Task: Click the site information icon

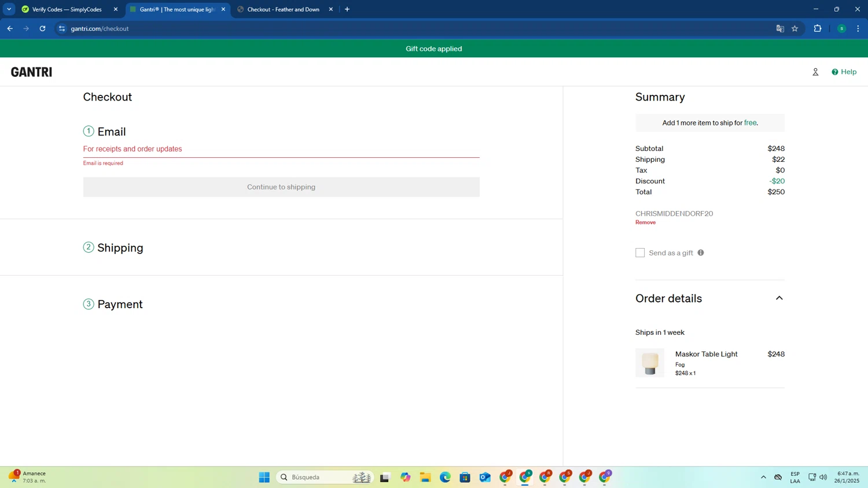Action: coord(62,28)
